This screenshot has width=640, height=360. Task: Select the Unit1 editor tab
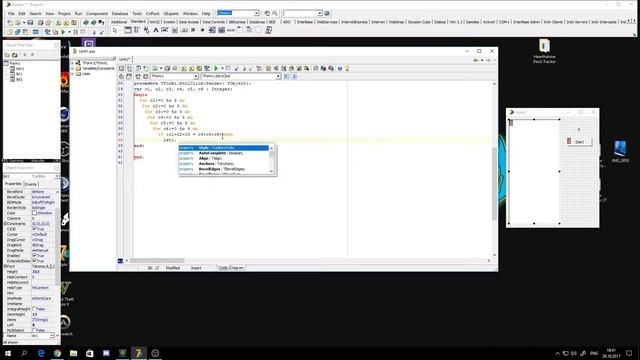[x=124, y=60]
